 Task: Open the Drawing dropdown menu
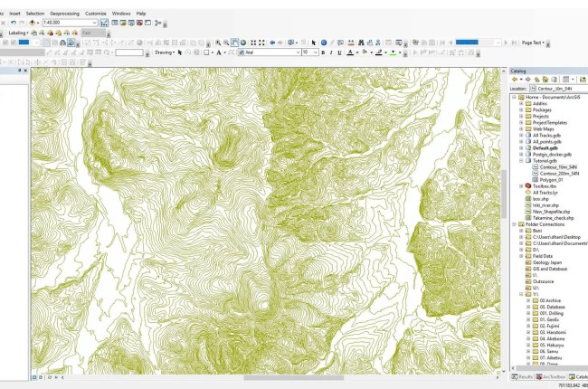pos(165,52)
